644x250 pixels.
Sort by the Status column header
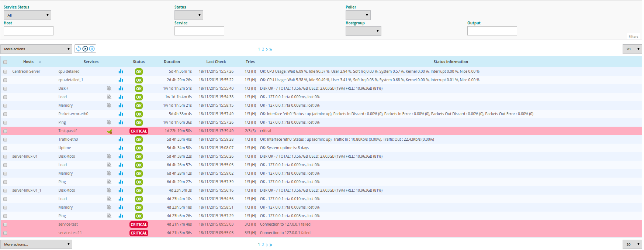point(139,62)
